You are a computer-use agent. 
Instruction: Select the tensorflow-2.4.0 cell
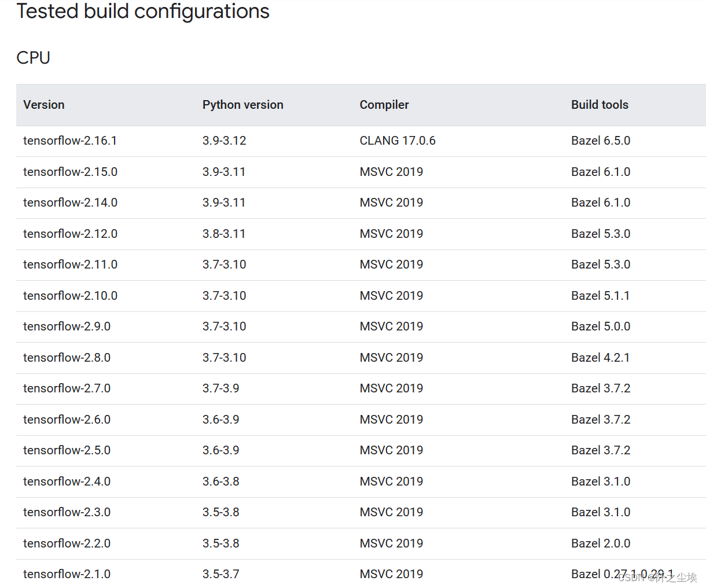coord(67,482)
